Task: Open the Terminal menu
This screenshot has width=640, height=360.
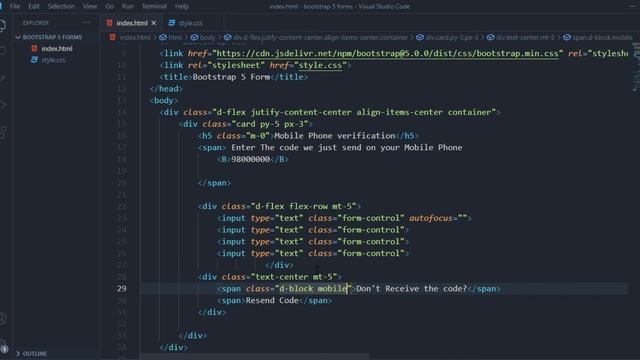Action: coord(154,6)
